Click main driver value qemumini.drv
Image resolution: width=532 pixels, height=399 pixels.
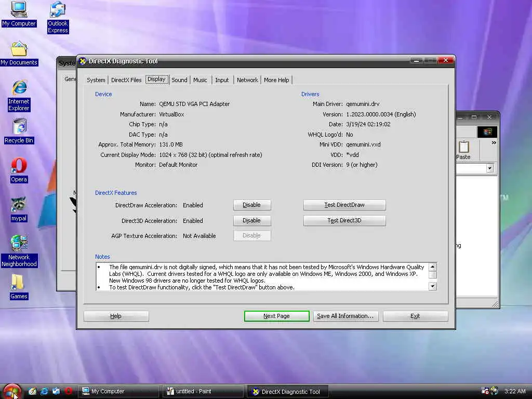[363, 104]
